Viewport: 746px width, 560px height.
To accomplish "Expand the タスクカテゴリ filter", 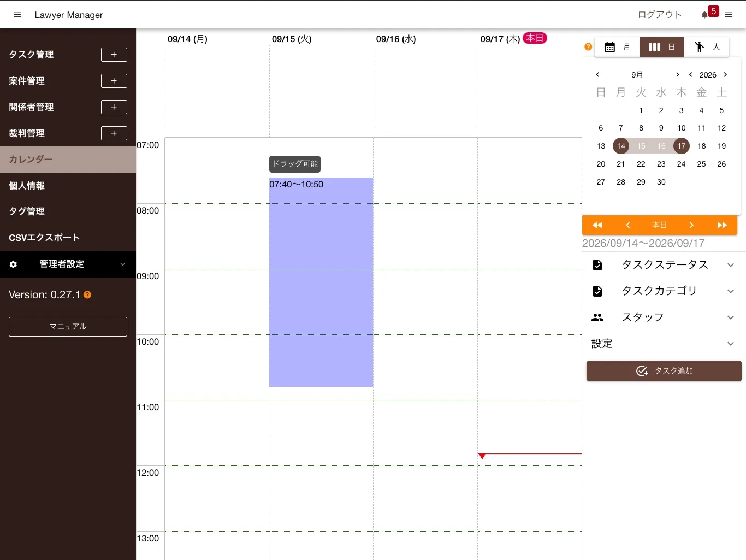I will 664,291.
